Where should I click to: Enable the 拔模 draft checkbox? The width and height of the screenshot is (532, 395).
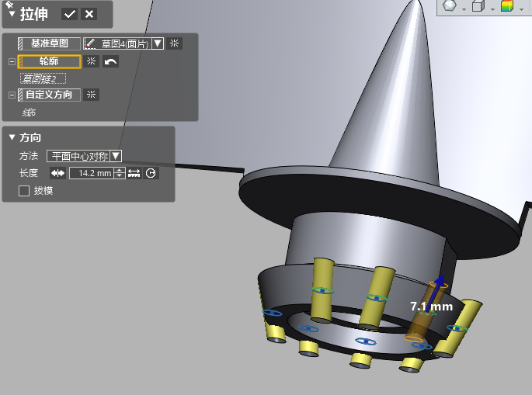click(24, 190)
